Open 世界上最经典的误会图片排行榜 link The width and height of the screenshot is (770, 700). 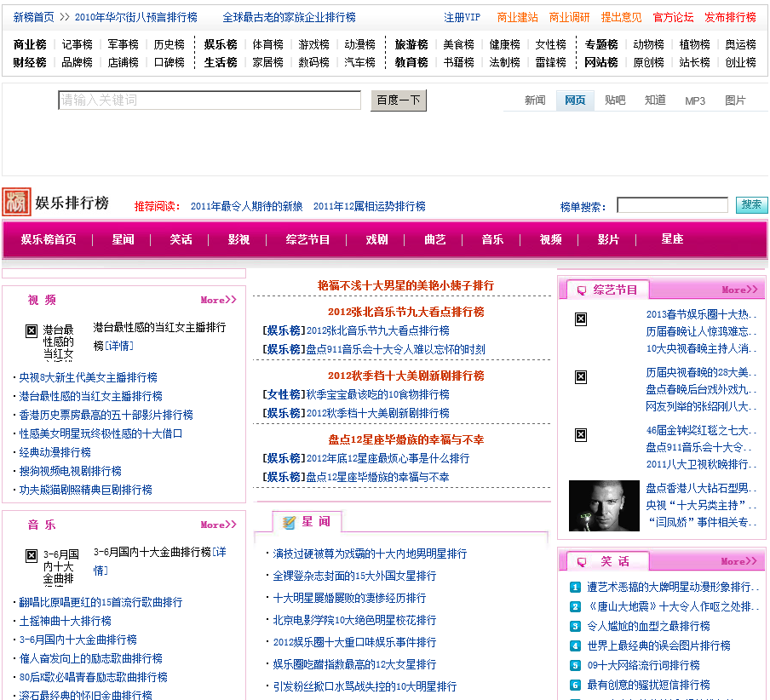tap(659, 645)
